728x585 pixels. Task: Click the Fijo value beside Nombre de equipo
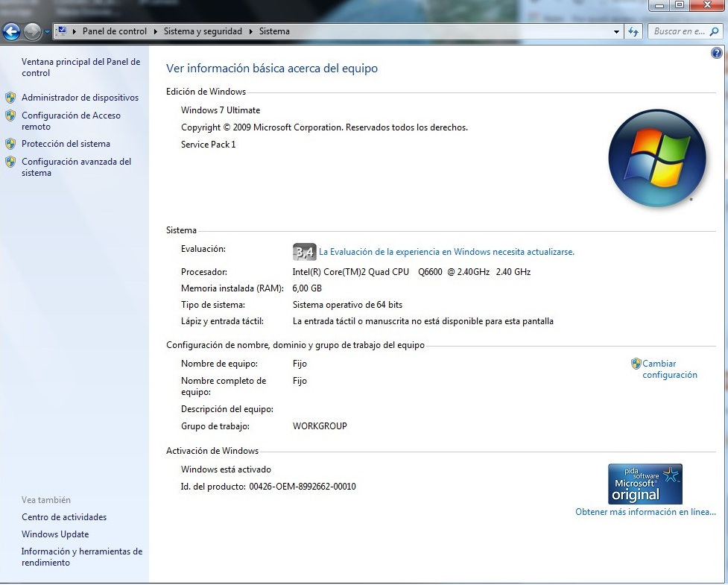tap(300, 364)
